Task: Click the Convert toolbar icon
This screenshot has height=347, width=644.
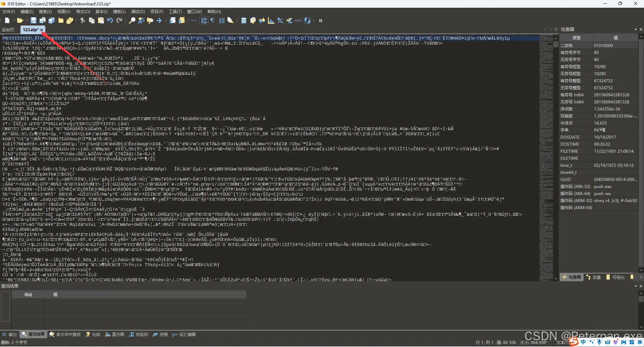Action: point(262,20)
